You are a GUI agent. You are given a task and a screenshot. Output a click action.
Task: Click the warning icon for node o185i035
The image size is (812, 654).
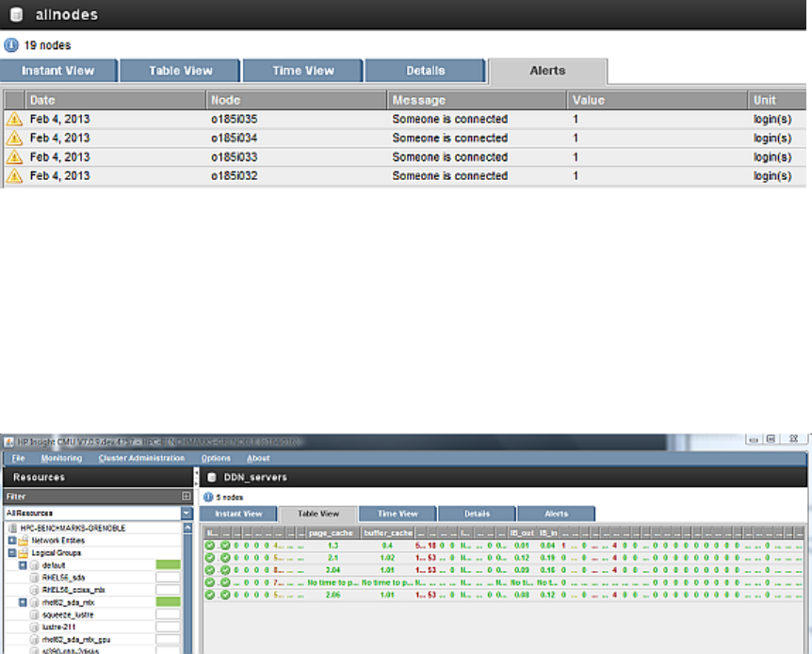[14, 120]
